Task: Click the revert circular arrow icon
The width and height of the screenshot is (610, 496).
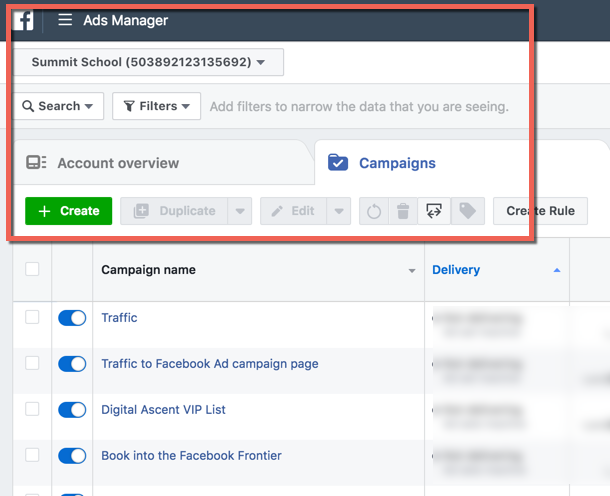Action: (x=374, y=211)
